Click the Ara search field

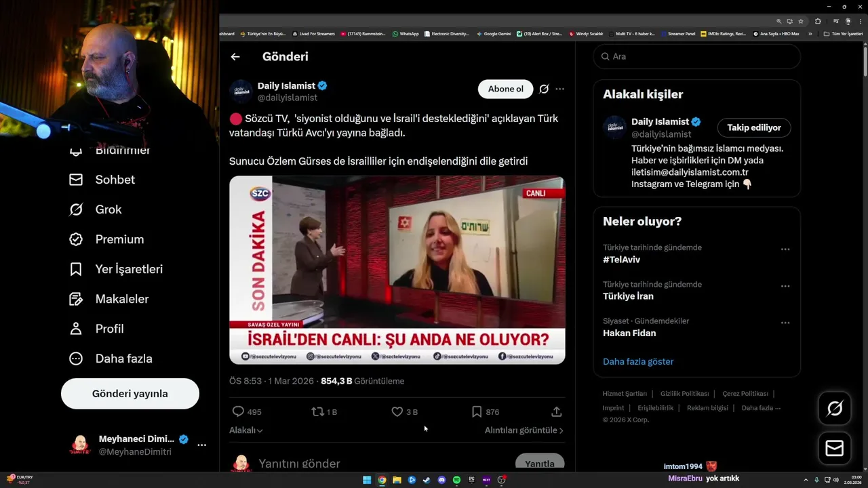[x=697, y=56]
